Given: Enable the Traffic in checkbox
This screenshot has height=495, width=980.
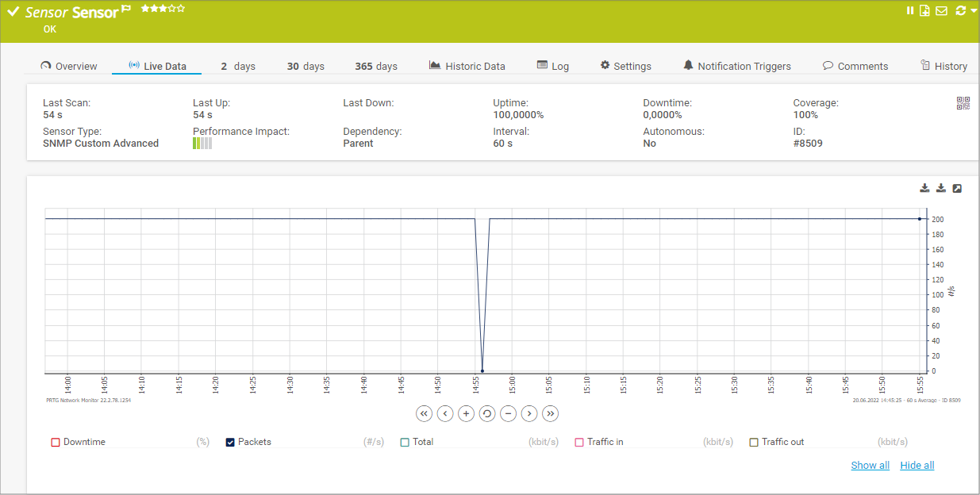Looking at the screenshot, I should (578, 442).
